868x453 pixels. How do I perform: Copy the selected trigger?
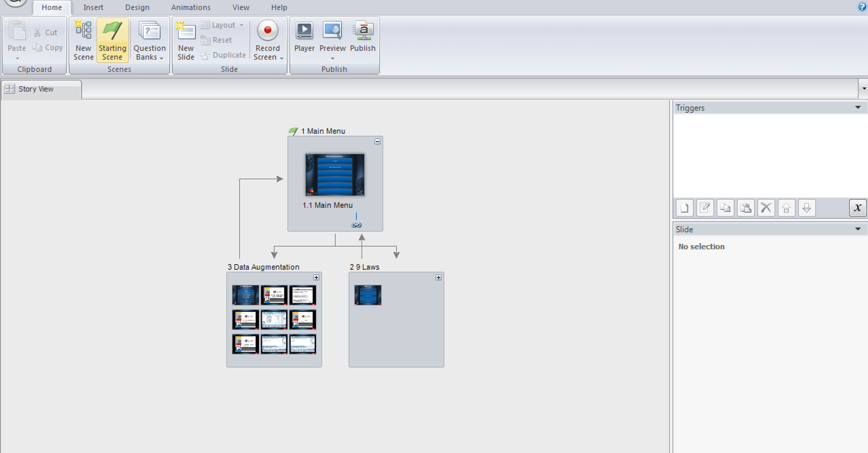(725, 208)
